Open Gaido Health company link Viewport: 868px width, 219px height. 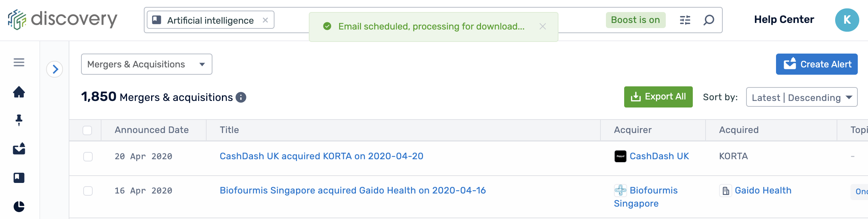pyautogui.click(x=763, y=191)
